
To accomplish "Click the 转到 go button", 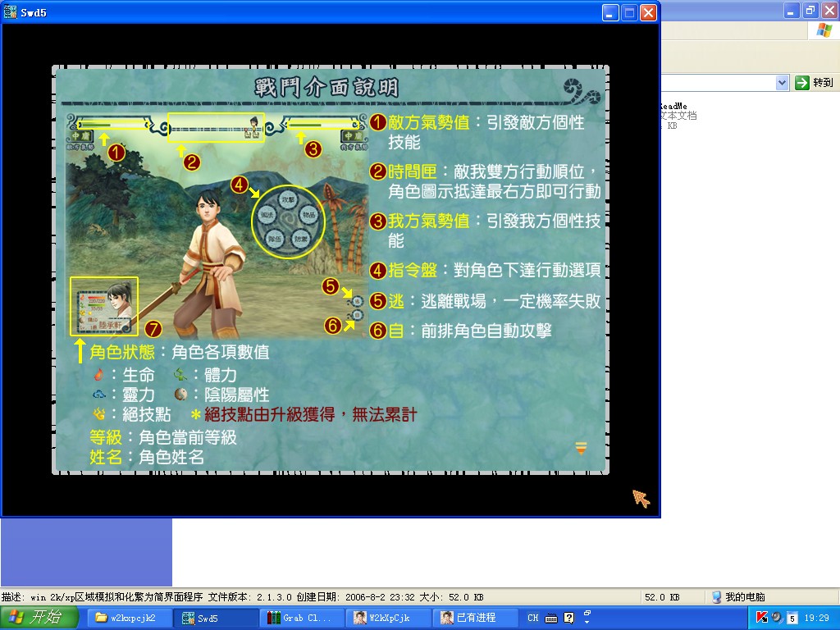I will click(x=815, y=83).
